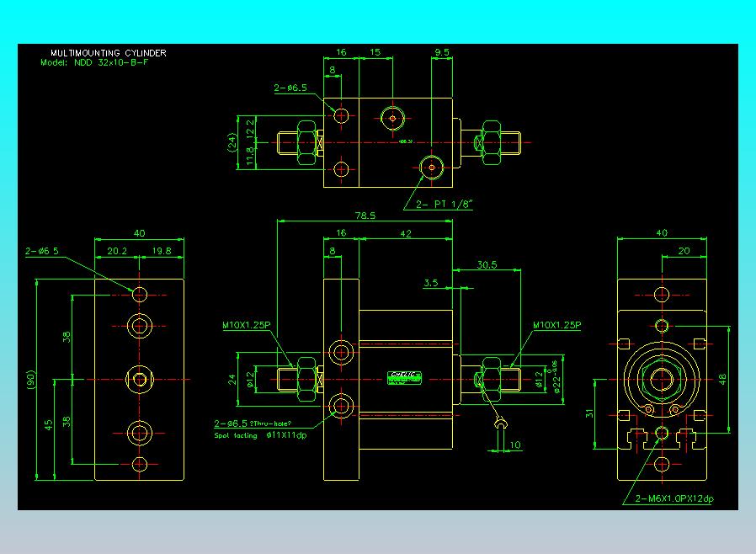756x554 pixels.
Task: Select the 19.8 dimension value
Action: pos(162,251)
